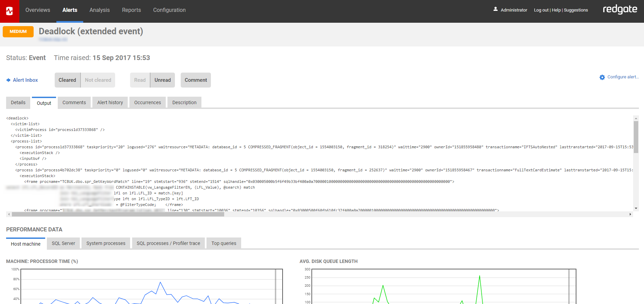Click the blurred server name under title
644x304 pixels.
[x=53, y=39]
